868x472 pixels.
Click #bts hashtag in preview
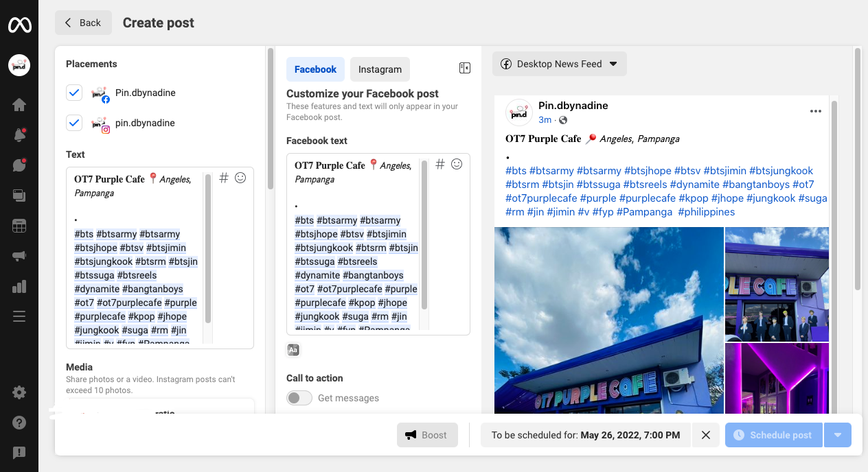[x=516, y=171]
